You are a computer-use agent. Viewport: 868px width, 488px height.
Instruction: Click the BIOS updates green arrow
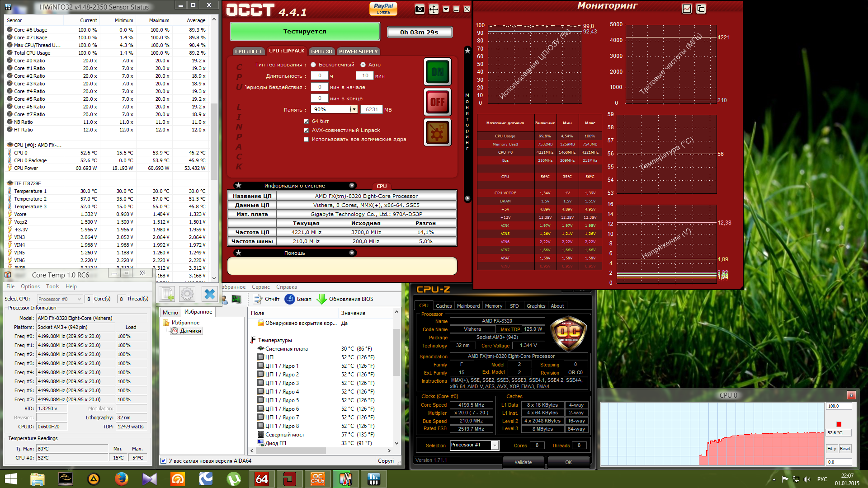point(322,299)
